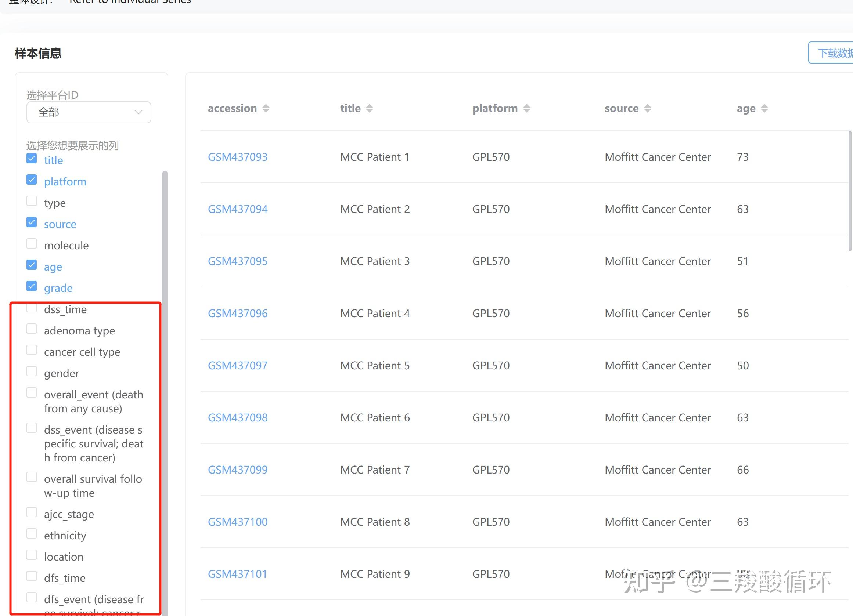Viewport: 853px width, 616px height.
Task: Open sample link GSM437097
Action: (237, 366)
